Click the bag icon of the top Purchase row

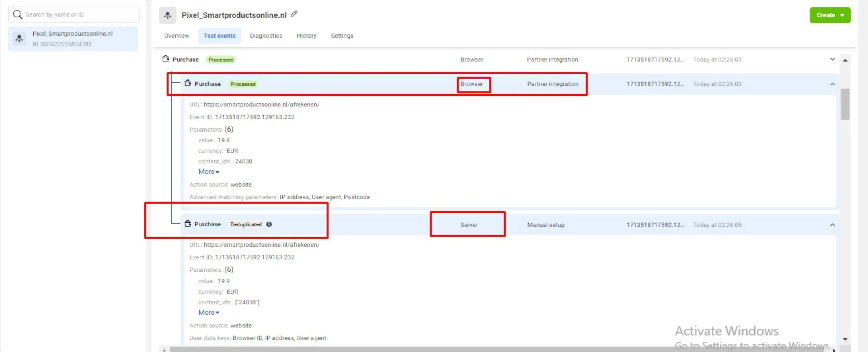pos(166,59)
